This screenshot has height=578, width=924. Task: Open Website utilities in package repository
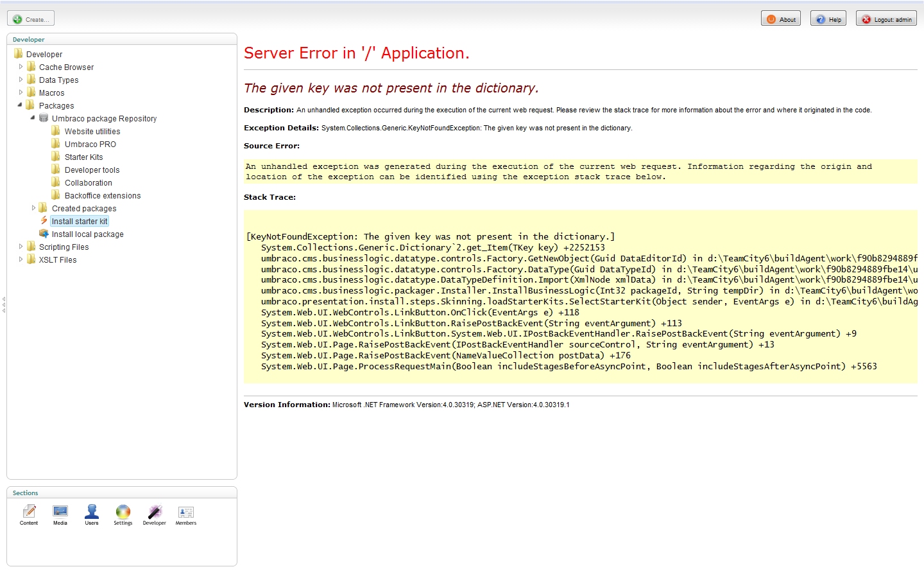pyautogui.click(x=92, y=132)
